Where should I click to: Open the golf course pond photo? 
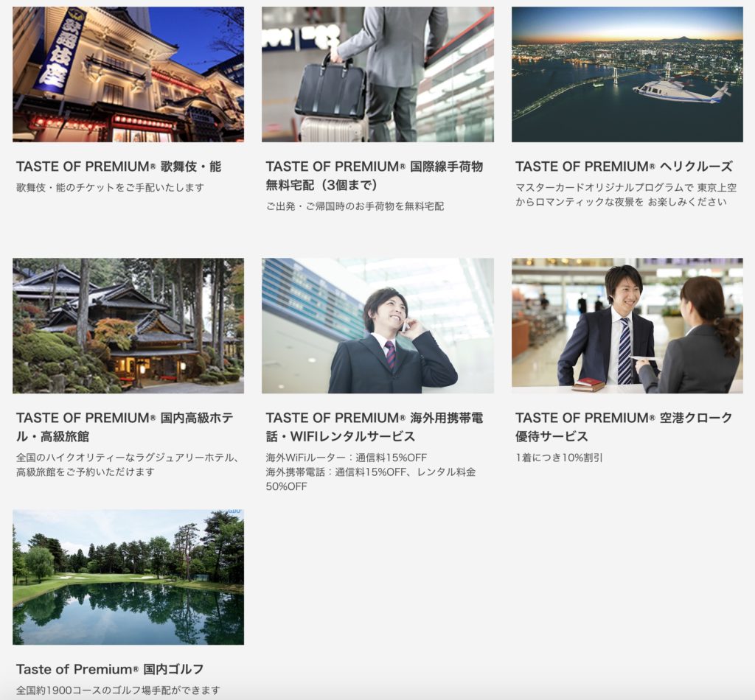pyautogui.click(x=128, y=577)
